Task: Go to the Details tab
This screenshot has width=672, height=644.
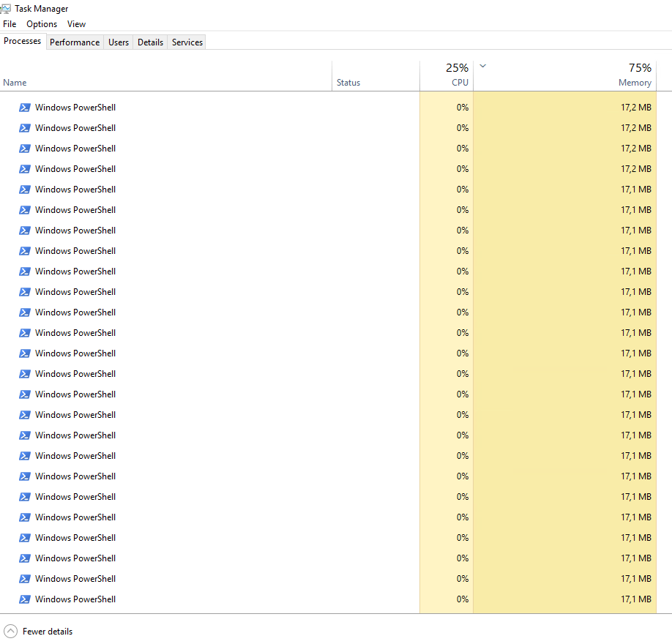Action: pyautogui.click(x=150, y=42)
